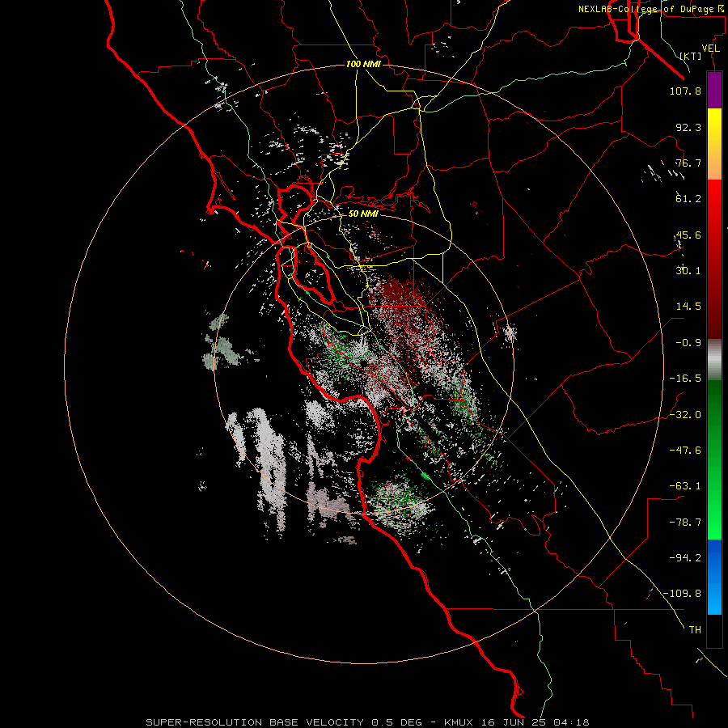The height and width of the screenshot is (728, 728).
Task: Click the [KT] units label
Action: click(x=691, y=56)
